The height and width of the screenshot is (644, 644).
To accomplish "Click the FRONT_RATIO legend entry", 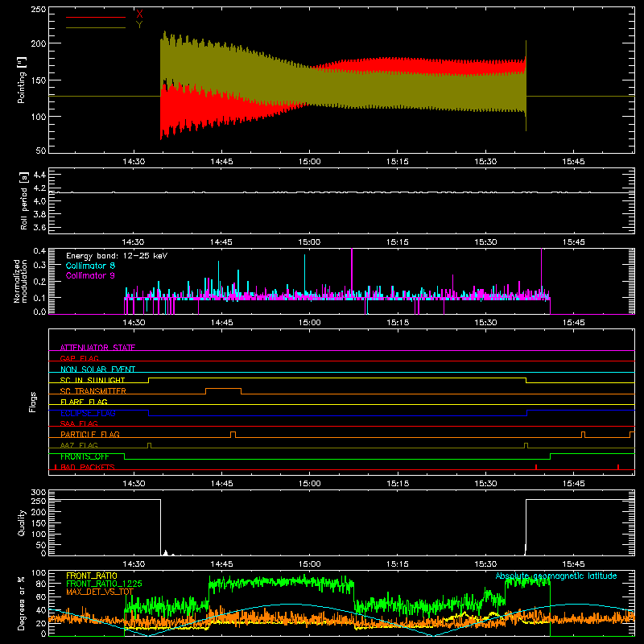I will pos(92,576).
